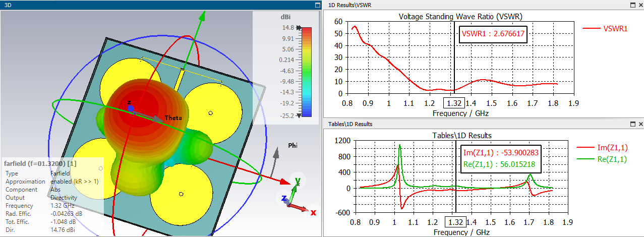
Task: Maximize the 1D Results\VSWR window
Action: pyautogui.click(x=633, y=5)
